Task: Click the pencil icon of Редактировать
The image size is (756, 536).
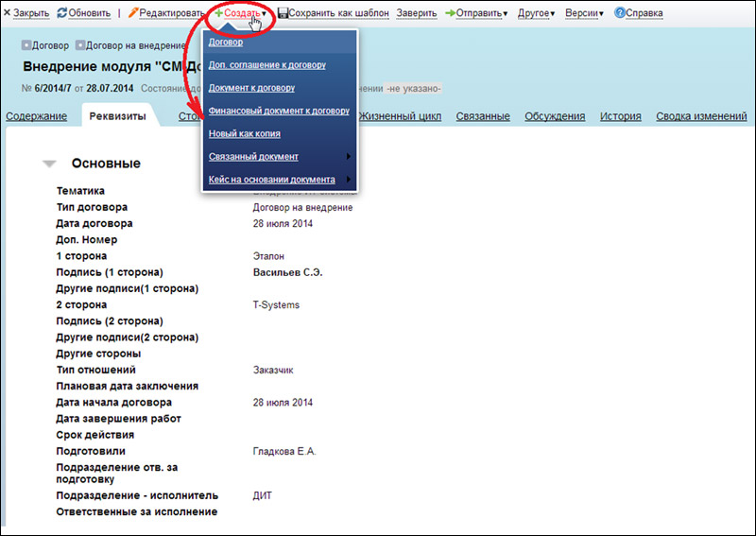Action: pyautogui.click(x=133, y=13)
